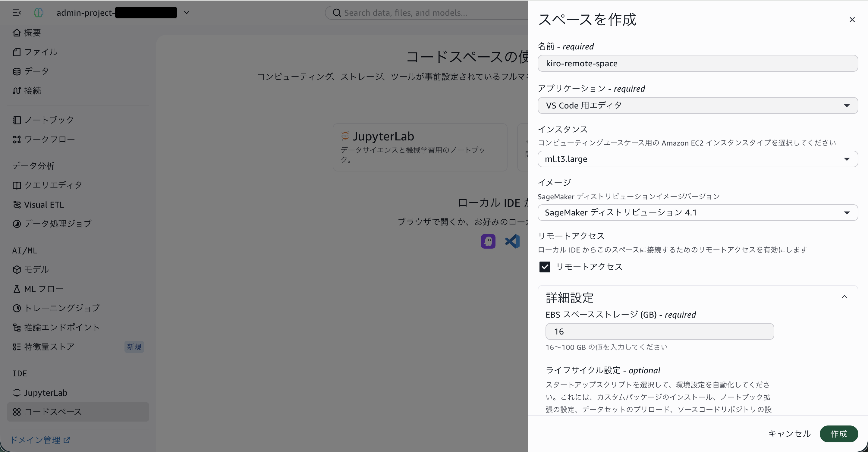
Task: Open the SageMaker ディストリビューション 4.1 dropdown
Action: [x=697, y=212]
